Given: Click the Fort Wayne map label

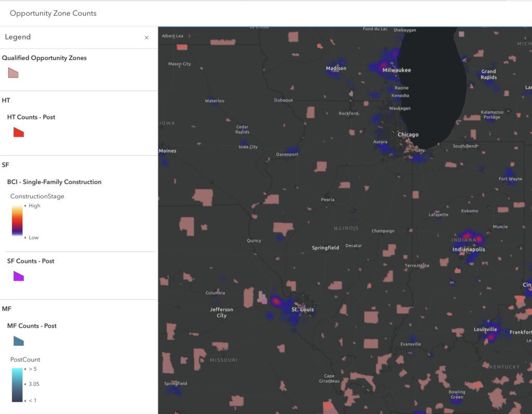Looking at the screenshot, I should click(510, 179).
